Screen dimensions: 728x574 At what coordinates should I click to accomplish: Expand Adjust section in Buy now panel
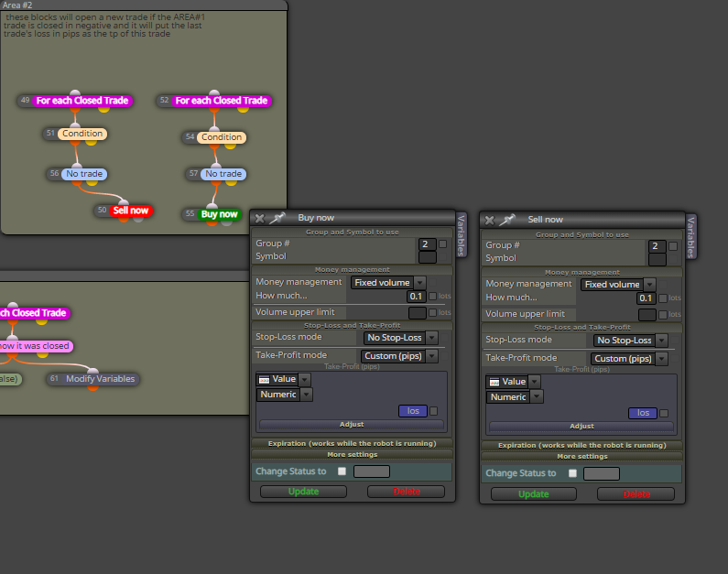(x=352, y=425)
